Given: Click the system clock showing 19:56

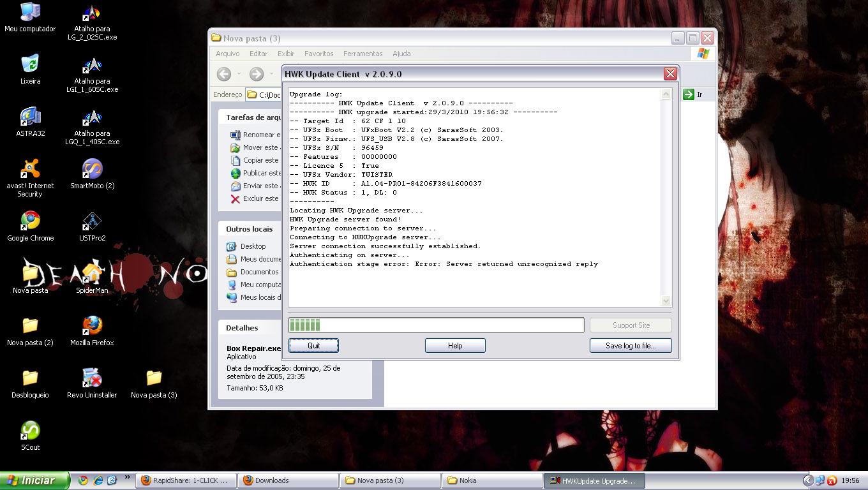Looking at the screenshot, I should click(850, 480).
